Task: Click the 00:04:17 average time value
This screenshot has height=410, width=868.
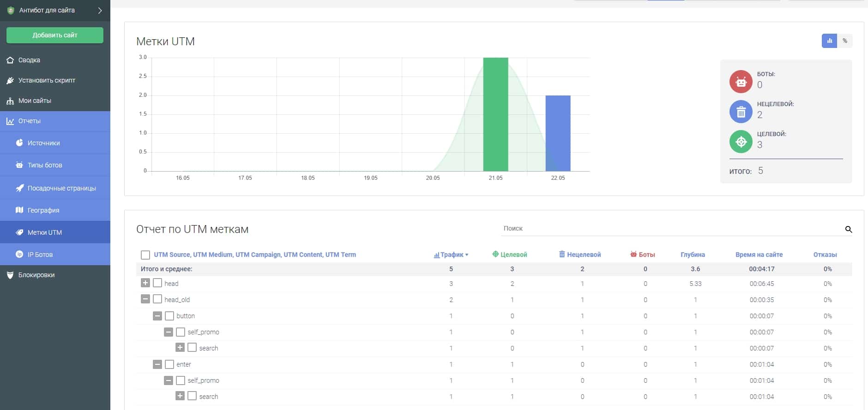Action: click(762, 269)
